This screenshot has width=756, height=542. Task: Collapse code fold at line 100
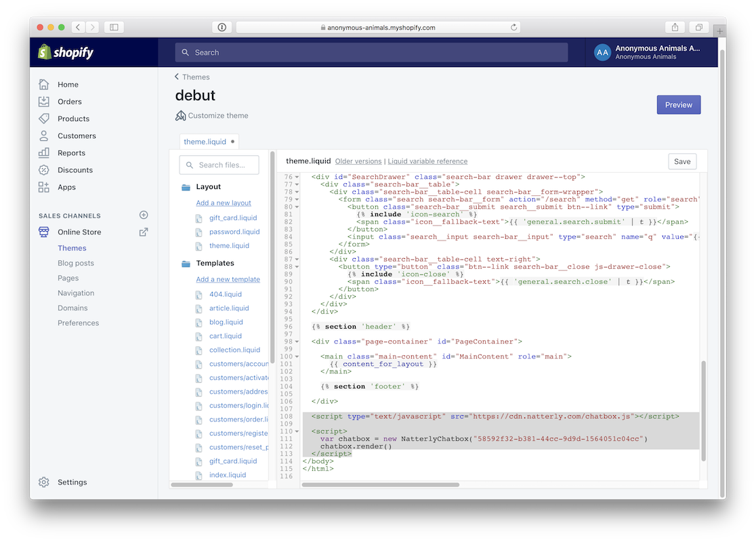click(x=297, y=356)
